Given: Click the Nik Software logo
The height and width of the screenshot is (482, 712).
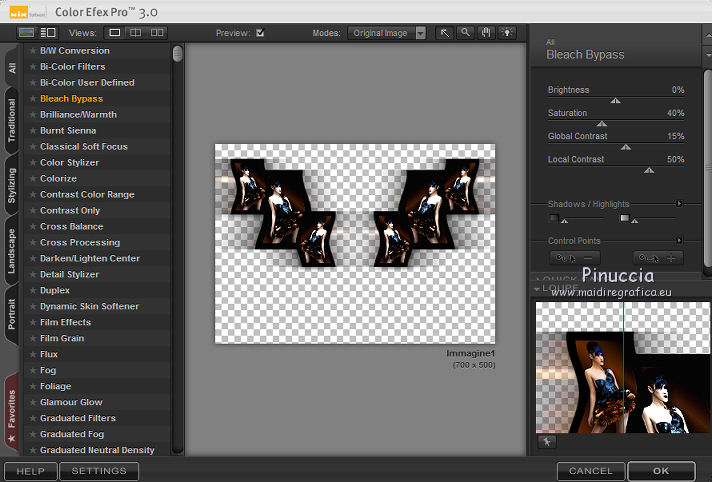Looking at the screenshot, I should [27, 12].
